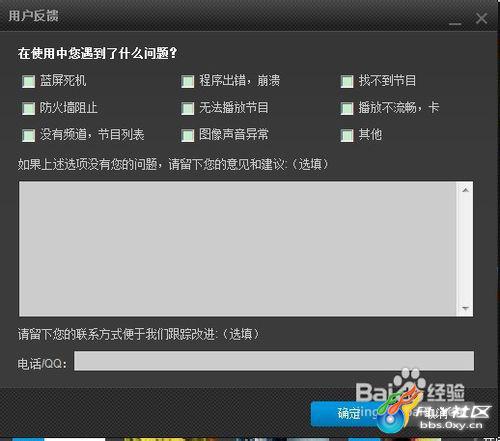The height and width of the screenshot is (441, 500).
Task: Tick the 程序出错，崩溃 option
Action: point(188,81)
